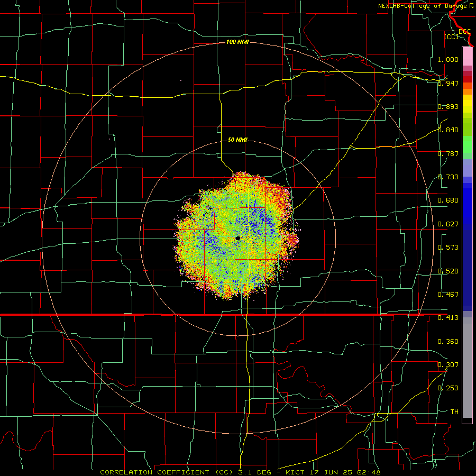Viewport: 476px width, 476px height.
Task: Click the 50 NMI range ring label
Action: tap(237, 140)
